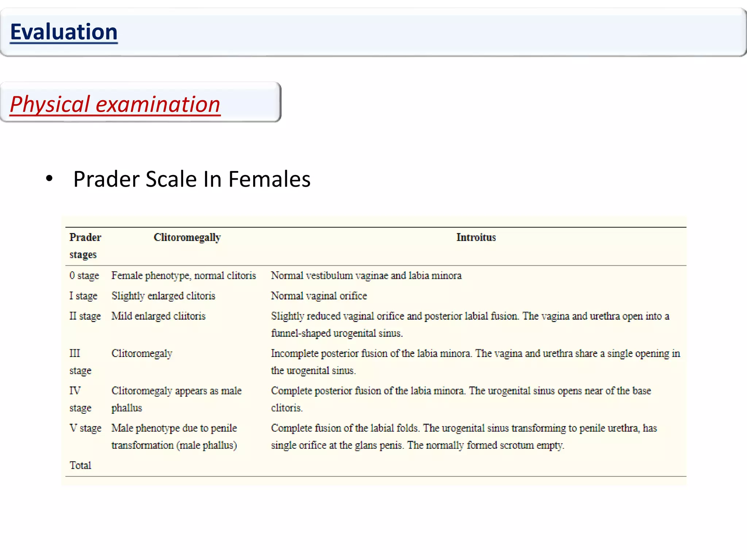
Task: Click the 'I stage' row label
Action: point(84,296)
